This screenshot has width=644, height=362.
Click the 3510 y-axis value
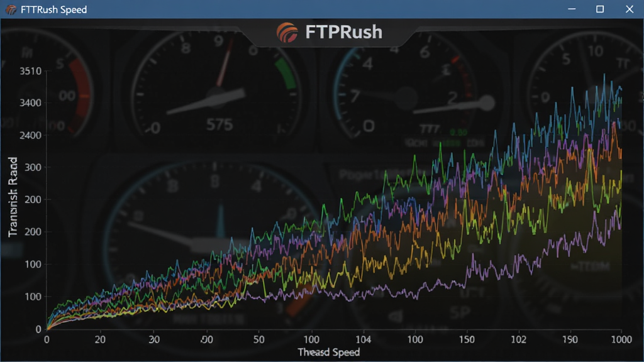[x=31, y=71]
